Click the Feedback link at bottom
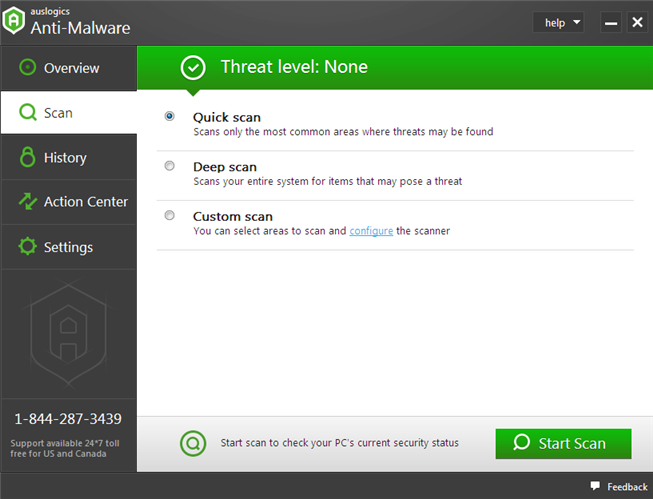 click(627, 487)
